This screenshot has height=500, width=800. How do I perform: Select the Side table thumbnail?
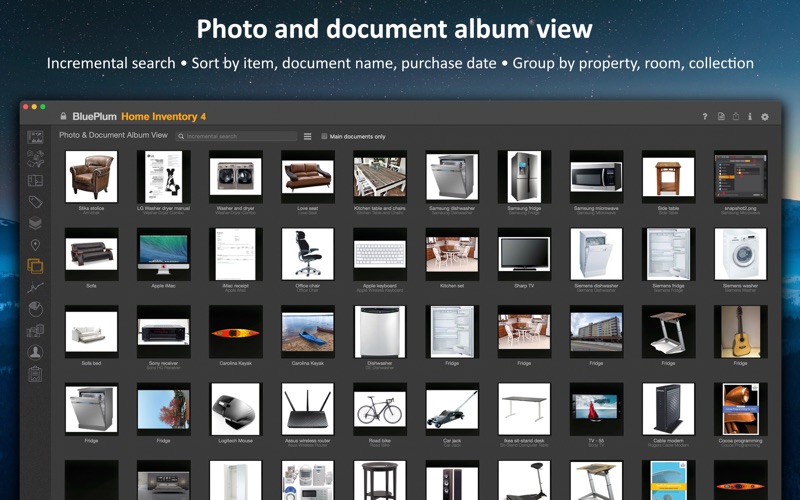click(x=668, y=177)
